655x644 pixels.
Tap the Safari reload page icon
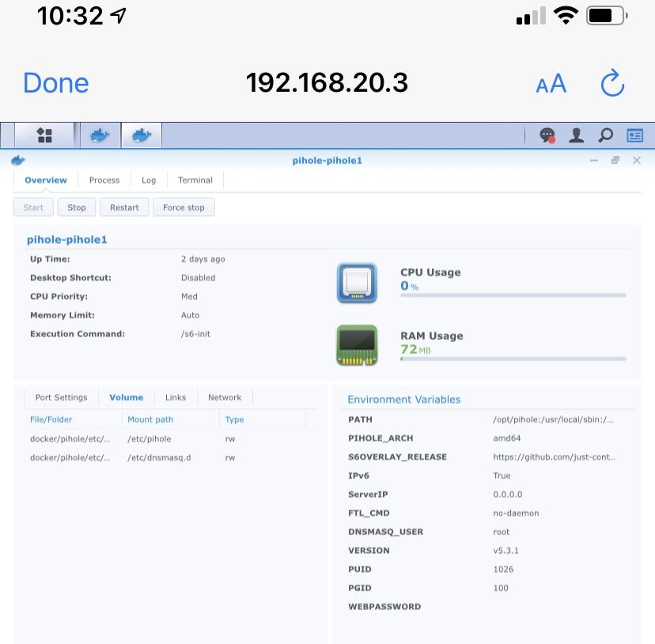tap(612, 83)
